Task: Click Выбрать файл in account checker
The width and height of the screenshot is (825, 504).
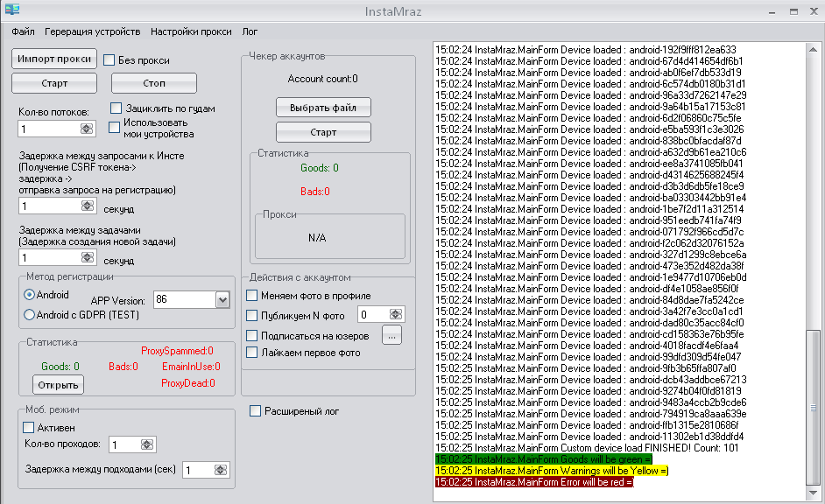Action: pos(323,108)
